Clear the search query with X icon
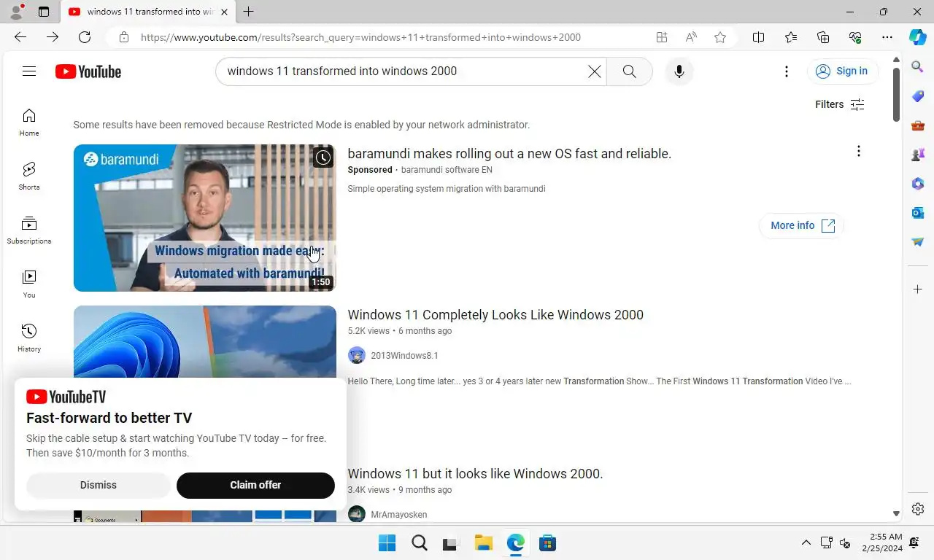Screen dimensions: 934x560 click(595, 71)
